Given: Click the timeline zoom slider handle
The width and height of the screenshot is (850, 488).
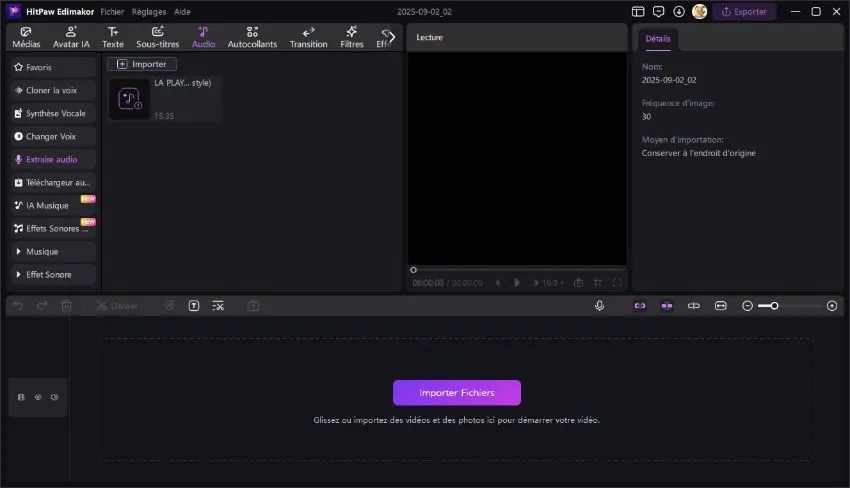Looking at the screenshot, I should click(x=775, y=306).
